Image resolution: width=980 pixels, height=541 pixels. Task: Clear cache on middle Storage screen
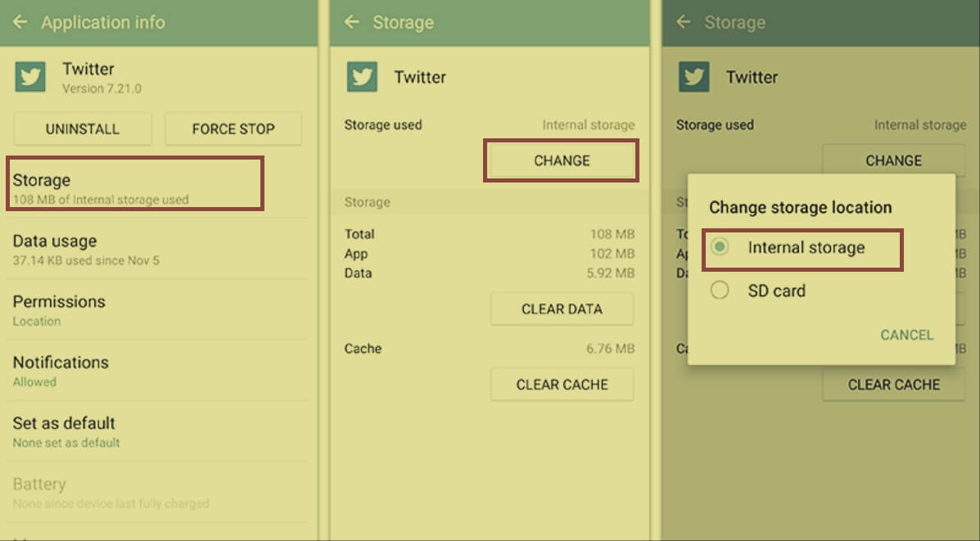(562, 384)
